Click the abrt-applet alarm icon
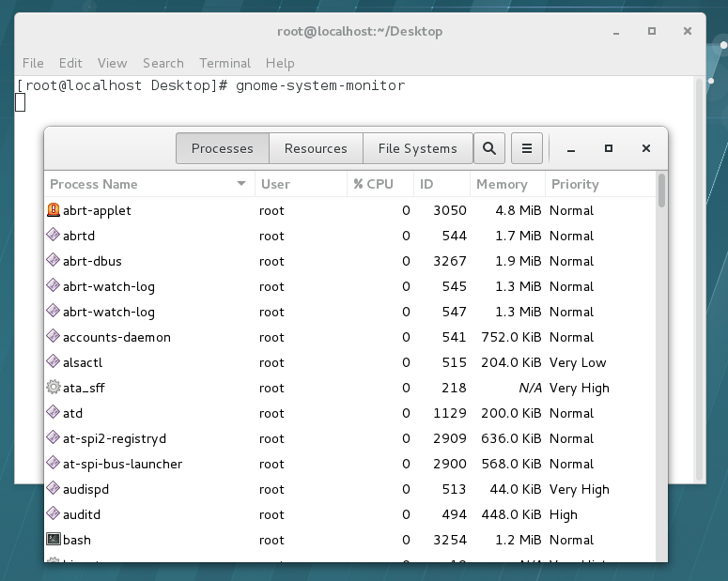This screenshot has height=581, width=728. click(54, 210)
